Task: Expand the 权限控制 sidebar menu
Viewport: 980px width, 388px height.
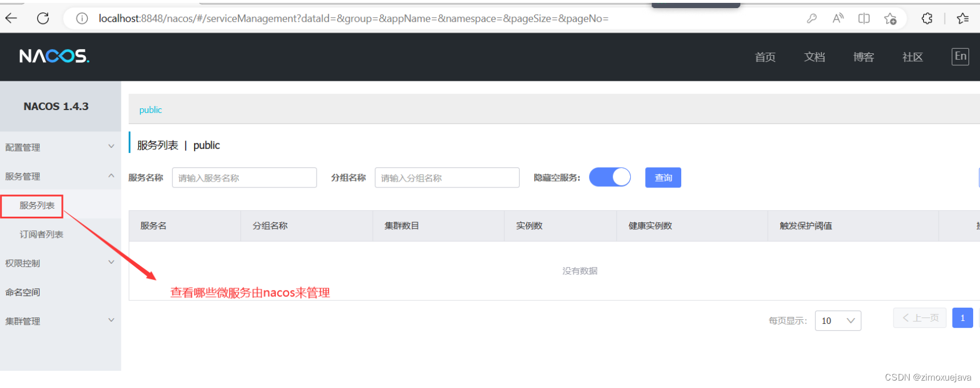Action: (x=60, y=263)
